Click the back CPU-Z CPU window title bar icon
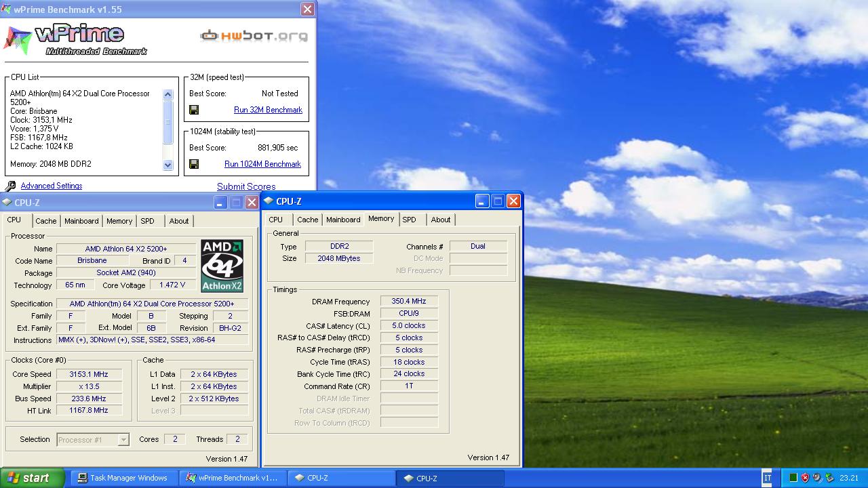Image resolution: width=868 pixels, height=488 pixels. coord(7,203)
